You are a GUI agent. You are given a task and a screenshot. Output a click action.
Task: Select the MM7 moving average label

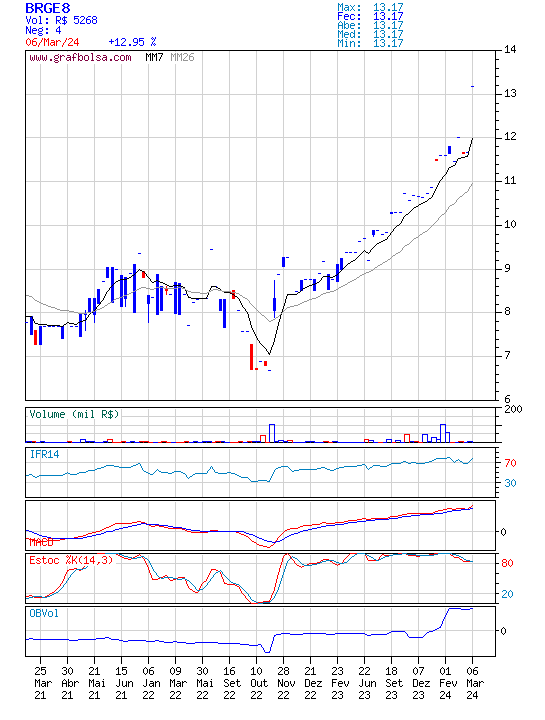[154, 57]
